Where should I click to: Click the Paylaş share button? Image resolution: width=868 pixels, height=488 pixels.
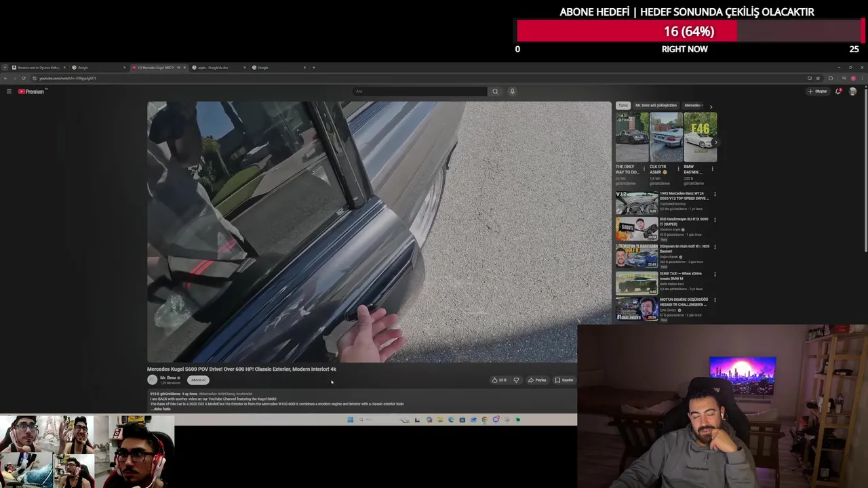click(x=537, y=380)
